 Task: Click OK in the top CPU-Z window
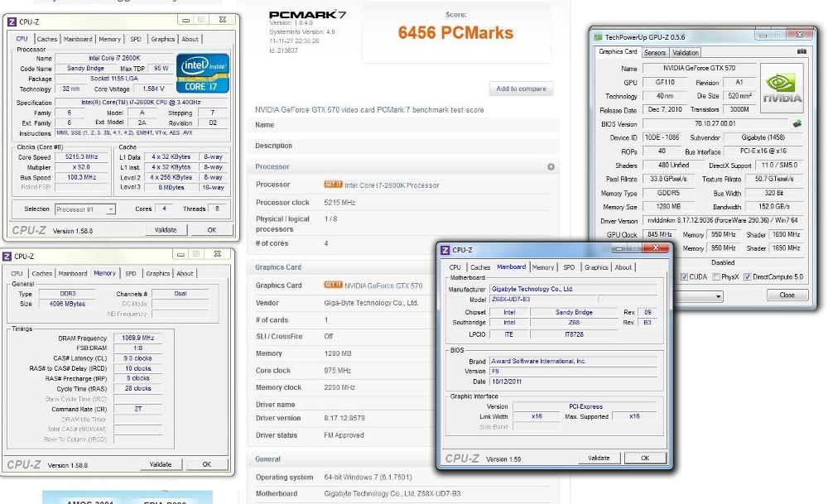(212, 230)
